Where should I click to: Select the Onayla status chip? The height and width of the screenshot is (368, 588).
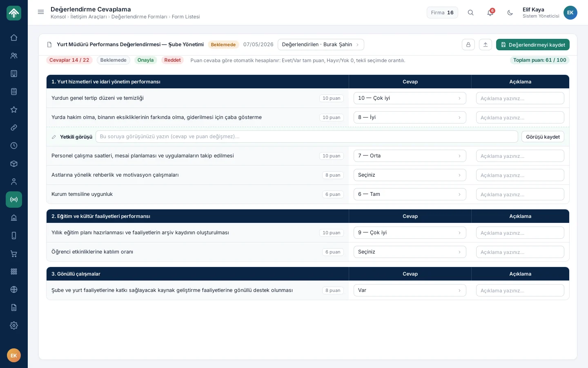tap(145, 60)
